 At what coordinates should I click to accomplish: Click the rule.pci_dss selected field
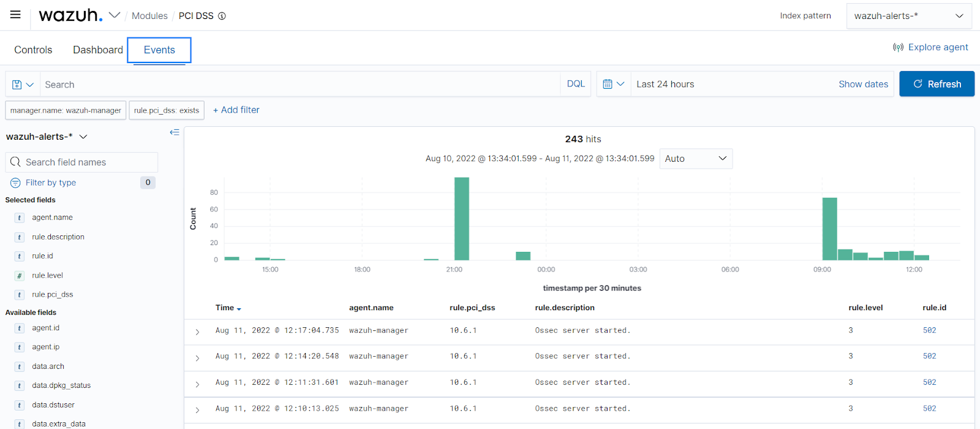pos(52,295)
